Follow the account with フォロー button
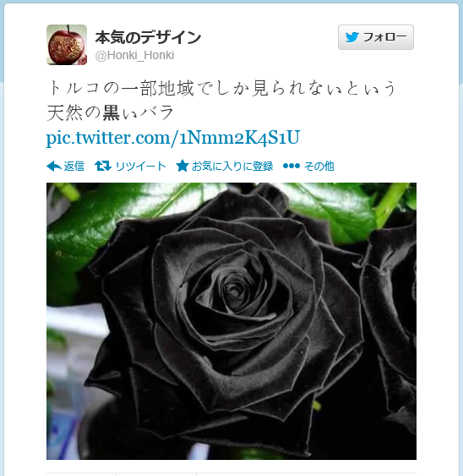Image resolution: width=463 pixels, height=476 pixels. click(x=376, y=37)
